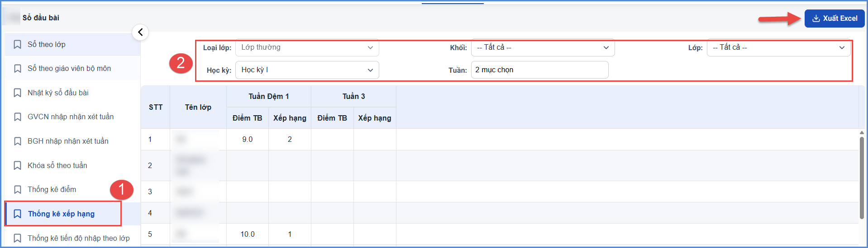Open the Học kỳ dropdown
Image resolution: width=868 pixels, height=248 pixels.
click(x=307, y=70)
